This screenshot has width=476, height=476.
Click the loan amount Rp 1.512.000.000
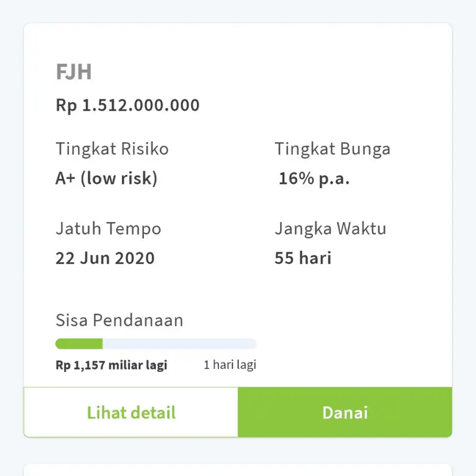point(127,105)
